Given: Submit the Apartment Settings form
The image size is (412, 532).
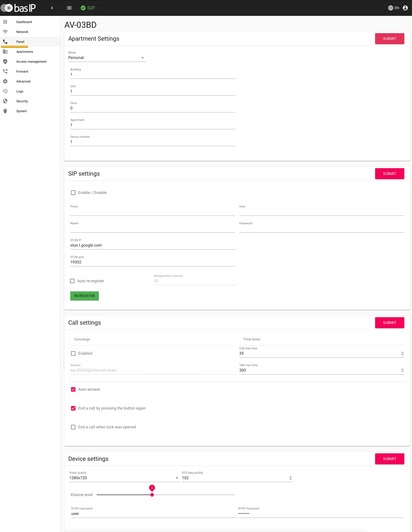Looking at the screenshot, I should click(x=389, y=39).
